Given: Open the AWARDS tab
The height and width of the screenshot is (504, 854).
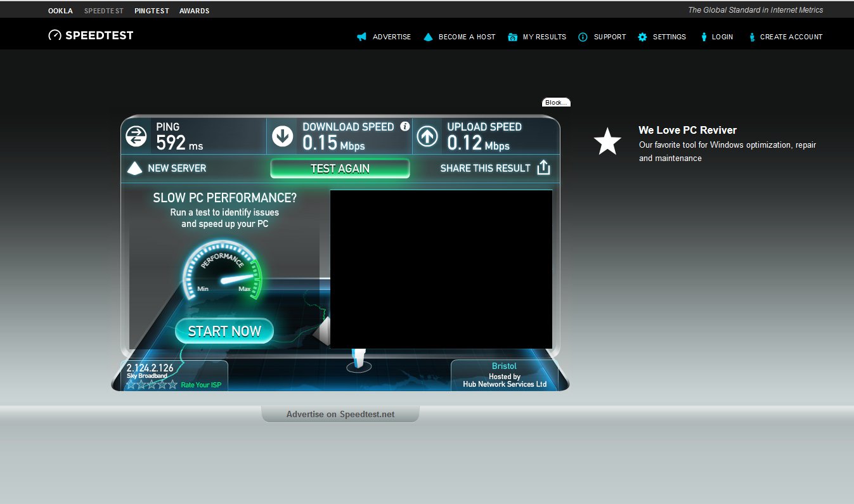Looking at the screenshot, I should point(194,11).
